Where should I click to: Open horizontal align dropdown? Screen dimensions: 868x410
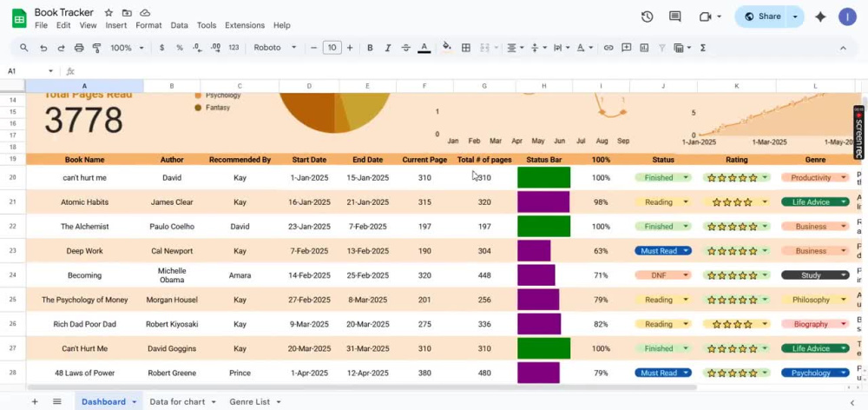(516, 48)
